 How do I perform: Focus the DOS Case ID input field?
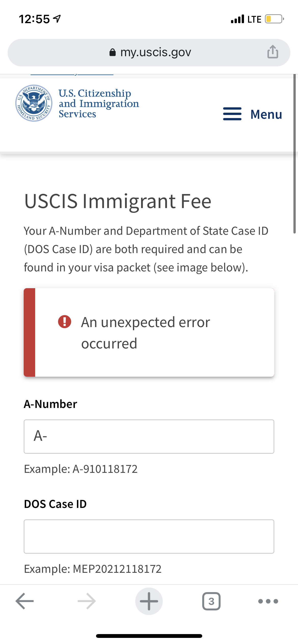[x=149, y=536]
